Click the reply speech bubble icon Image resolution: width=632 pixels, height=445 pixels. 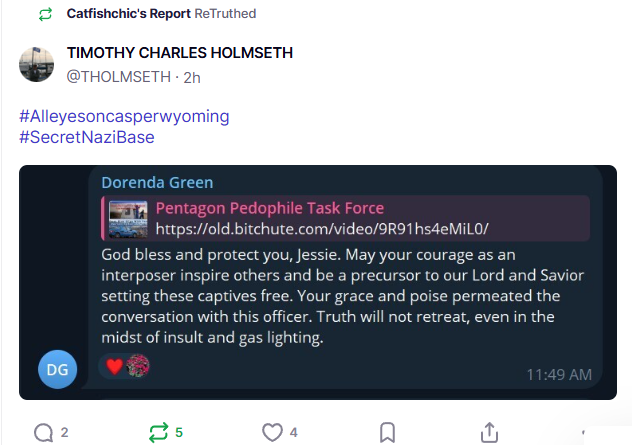pos(44,432)
